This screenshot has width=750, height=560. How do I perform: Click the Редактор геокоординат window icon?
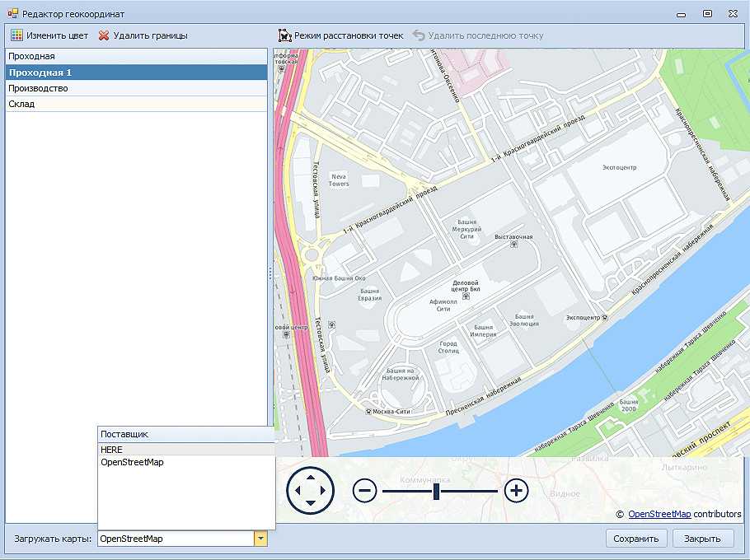click(x=13, y=13)
